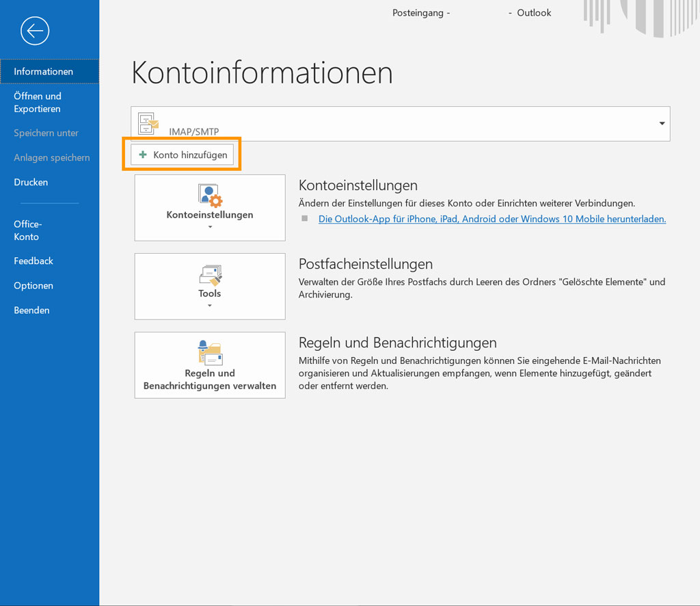
Task: Click the Kontoeinstellungen person-gear icon
Action: click(210, 195)
